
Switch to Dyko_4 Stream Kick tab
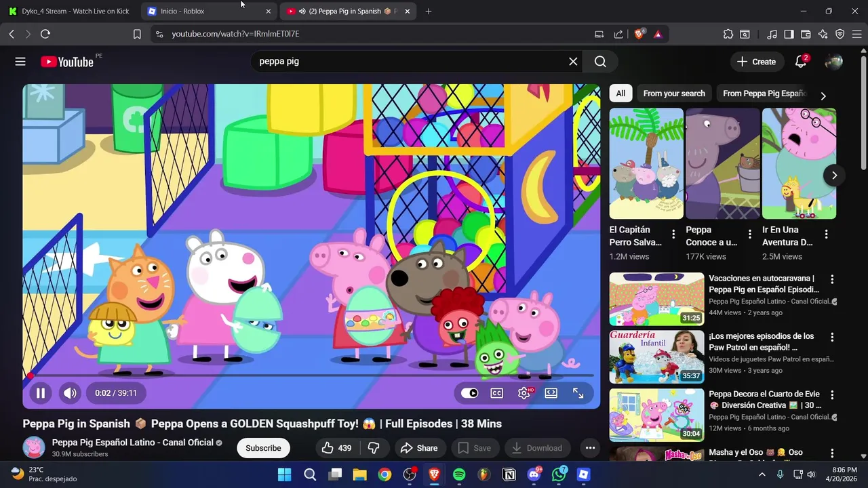coord(70,11)
